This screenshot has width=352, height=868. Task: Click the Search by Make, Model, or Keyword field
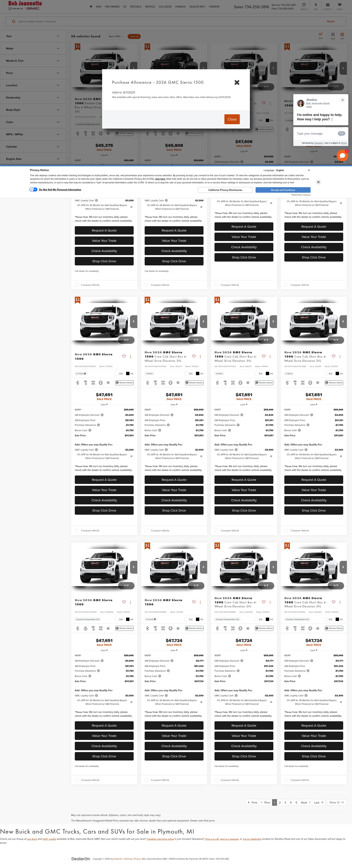pos(169,22)
